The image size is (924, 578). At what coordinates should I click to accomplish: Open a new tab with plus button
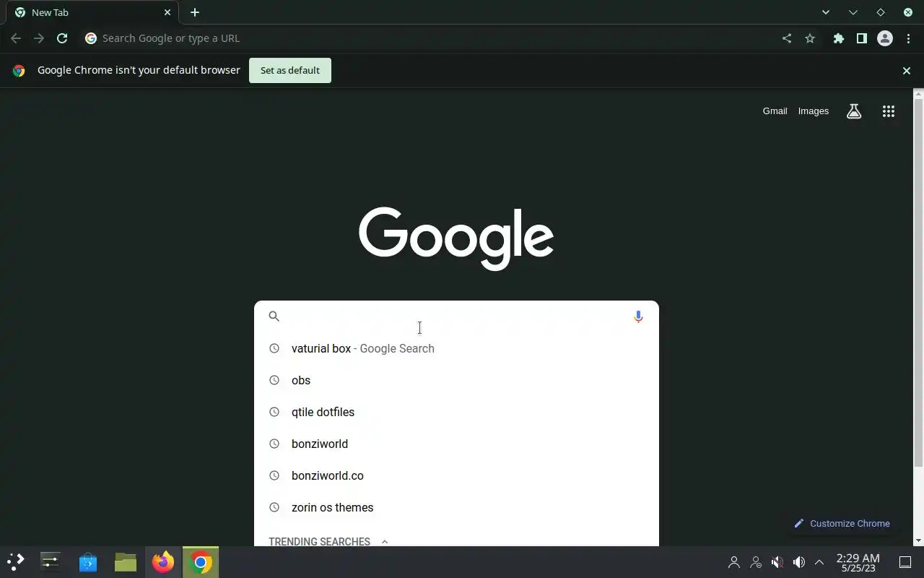(x=195, y=12)
